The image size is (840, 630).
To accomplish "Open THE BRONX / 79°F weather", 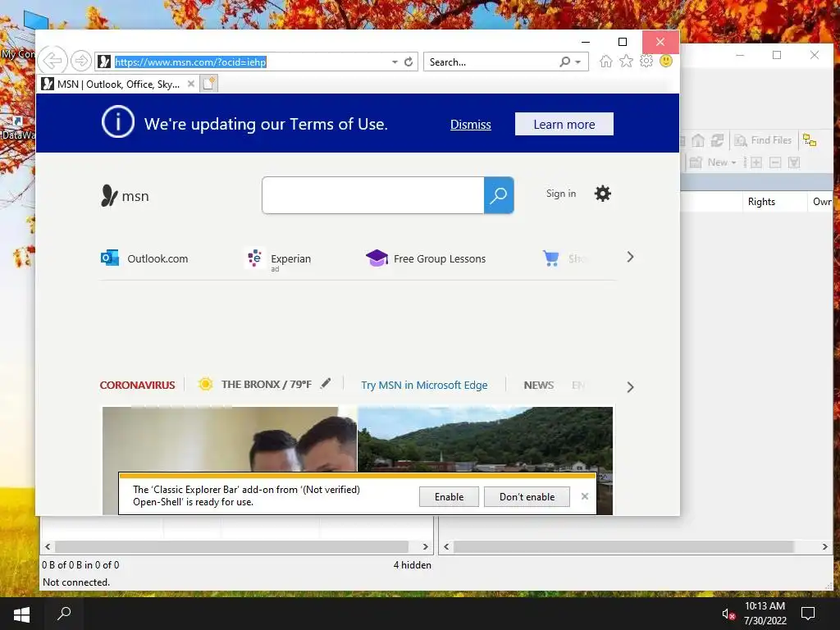I will click(x=255, y=384).
